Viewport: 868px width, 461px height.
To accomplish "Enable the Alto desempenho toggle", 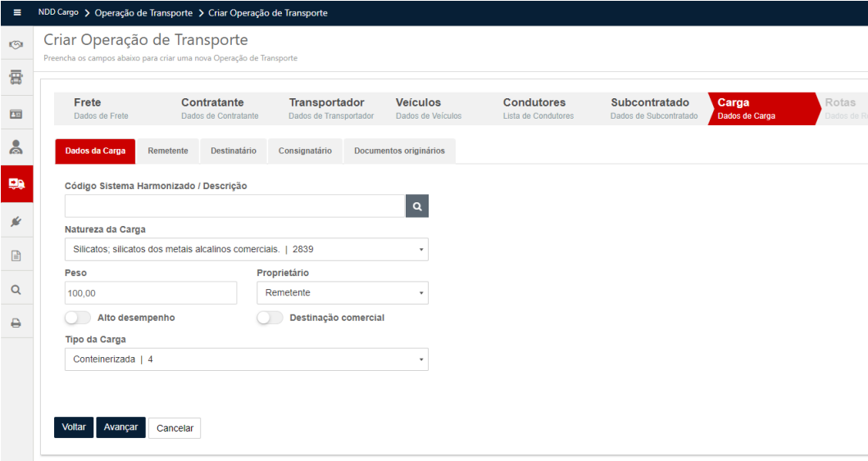I will point(77,318).
